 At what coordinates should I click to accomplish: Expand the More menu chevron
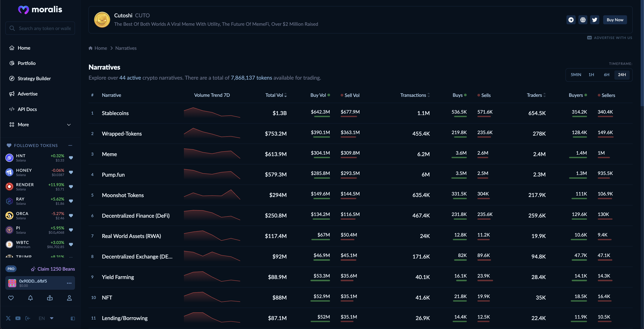69,125
